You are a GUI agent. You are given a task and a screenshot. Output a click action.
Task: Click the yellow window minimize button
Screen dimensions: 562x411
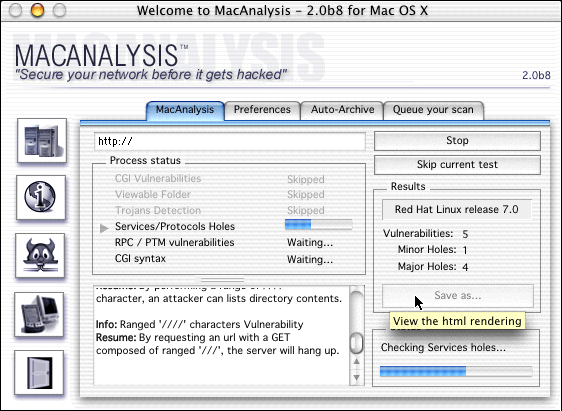(x=37, y=10)
